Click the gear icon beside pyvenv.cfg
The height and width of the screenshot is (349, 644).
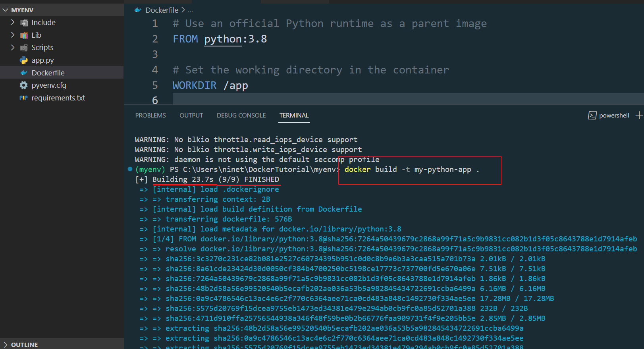(24, 85)
